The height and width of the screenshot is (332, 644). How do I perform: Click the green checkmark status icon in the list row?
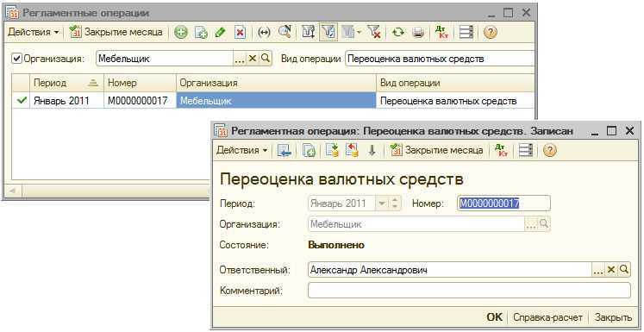tap(21, 100)
